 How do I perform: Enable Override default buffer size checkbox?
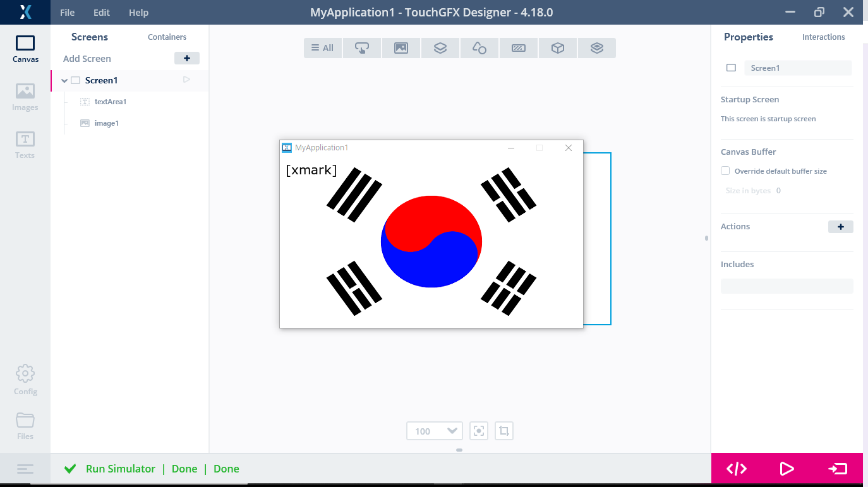(x=725, y=171)
